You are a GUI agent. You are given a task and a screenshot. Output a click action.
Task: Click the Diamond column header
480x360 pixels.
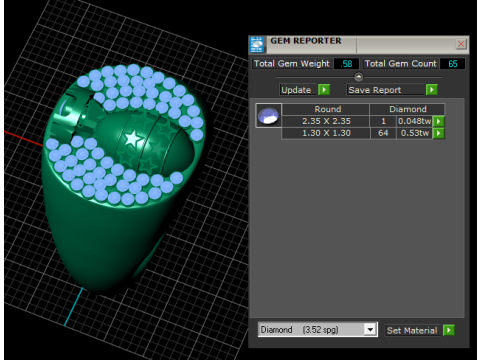pos(407,109)
